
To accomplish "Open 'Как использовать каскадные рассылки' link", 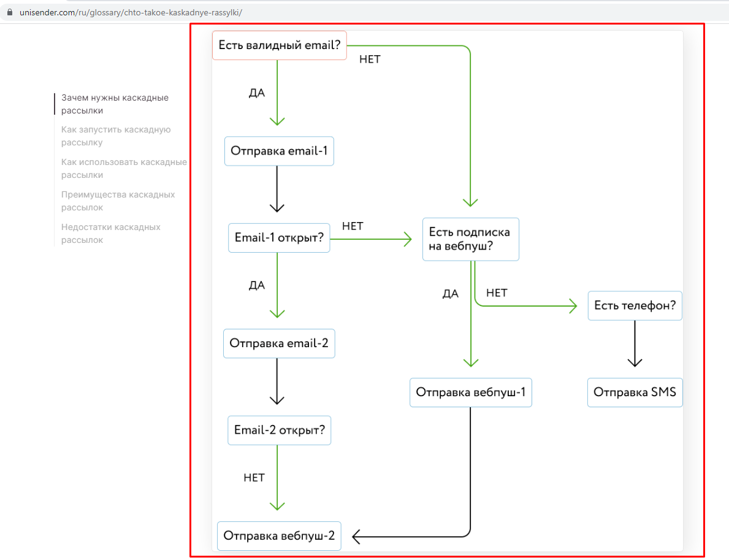I will click(x=124, y=169).
